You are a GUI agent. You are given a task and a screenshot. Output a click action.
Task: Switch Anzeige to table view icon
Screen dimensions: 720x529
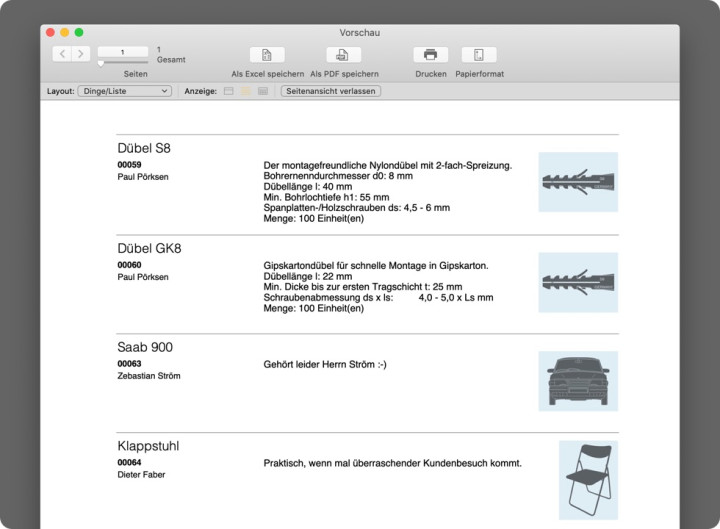[x=263, y=91]
